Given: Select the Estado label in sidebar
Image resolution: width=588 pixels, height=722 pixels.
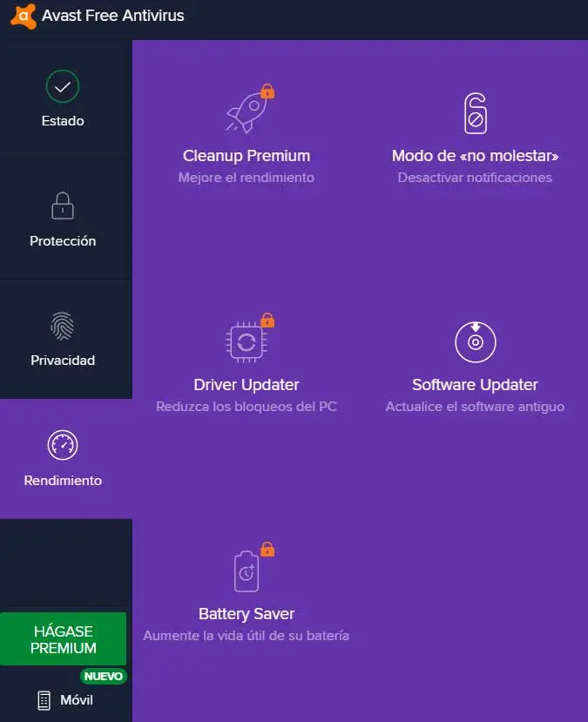Looking at the screenshot, I should (x=63, y=121).
